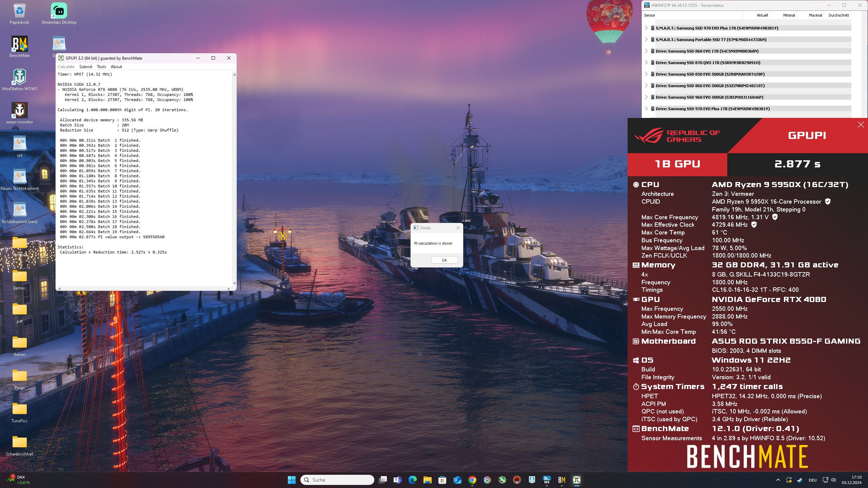
Task: Open World of Warships anchor taskbar icon
Action: [532, 480]
